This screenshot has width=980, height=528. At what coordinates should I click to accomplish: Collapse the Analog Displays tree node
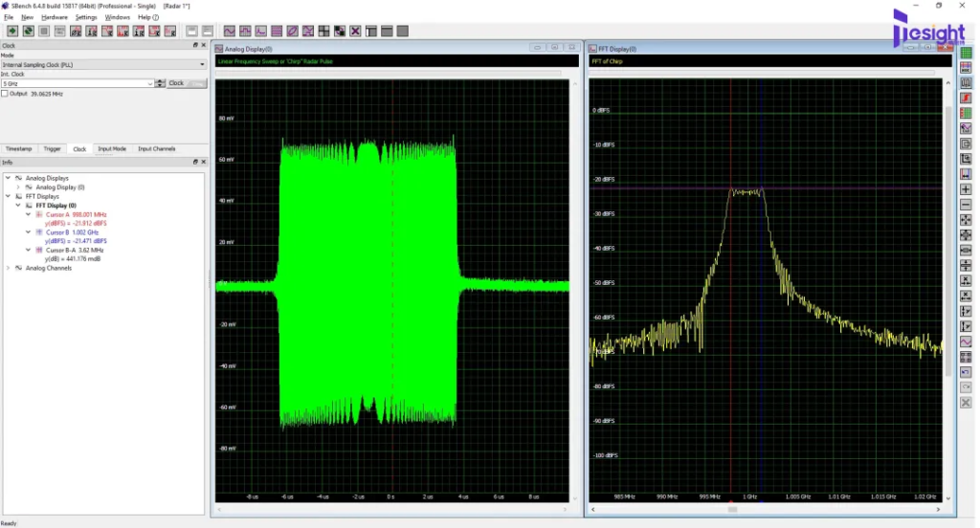pyautogui.click(x=8, y=178)
